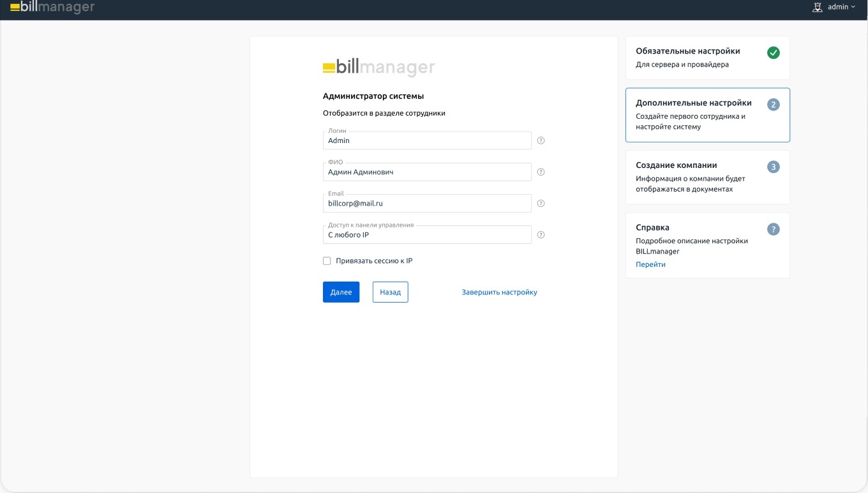Click the Завершить настройку link
Viewport: 868px width, 493px height.
coord(500,292)
